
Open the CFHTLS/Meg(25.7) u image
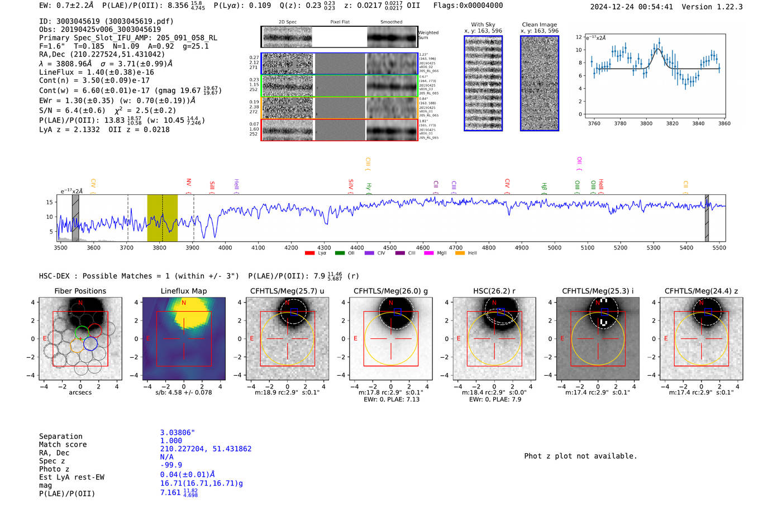[x=287, y=339]
